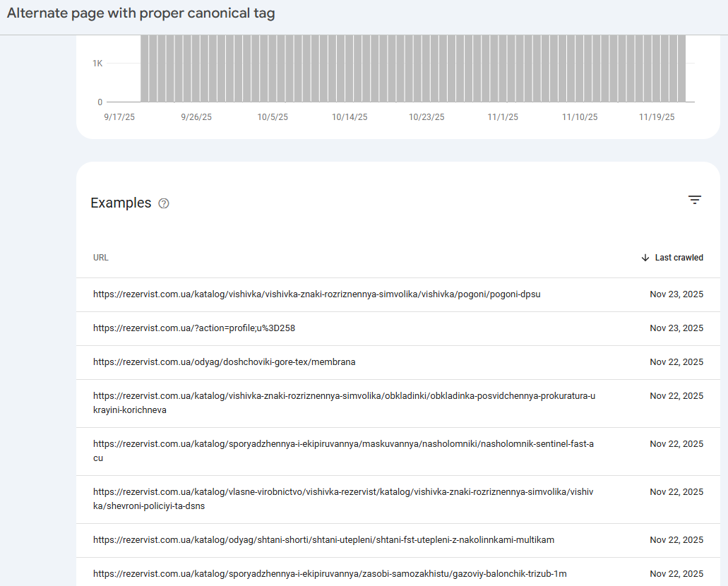This screenshot has height=586, width=728.
Task: Open the pogoni-dpsu URL row
Action: click(398, 295)
